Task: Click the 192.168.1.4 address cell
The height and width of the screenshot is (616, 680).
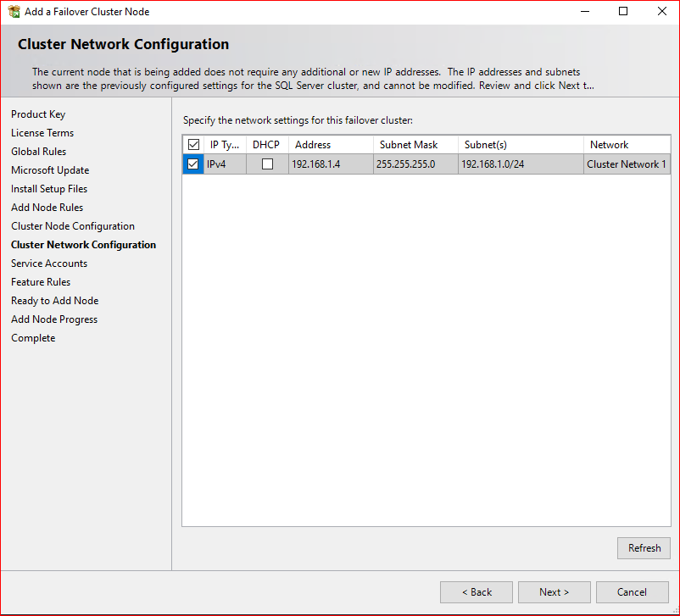Action: click(331, 164)
